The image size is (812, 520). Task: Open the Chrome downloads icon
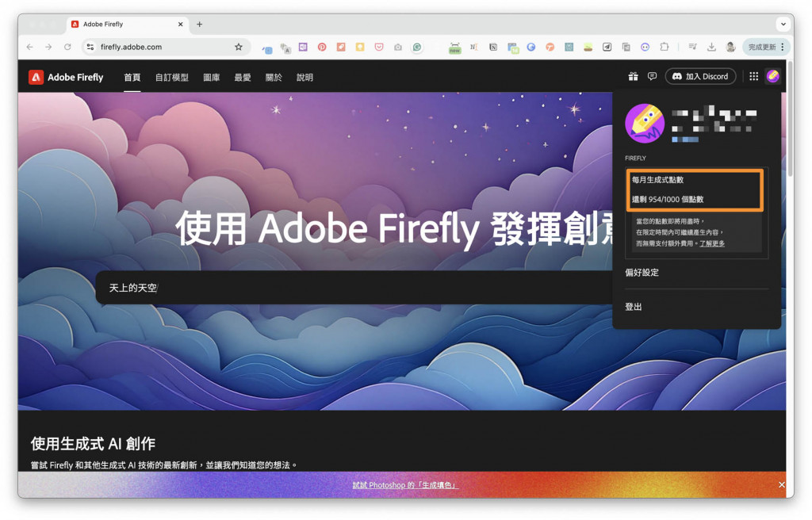(x=711, y=47)
